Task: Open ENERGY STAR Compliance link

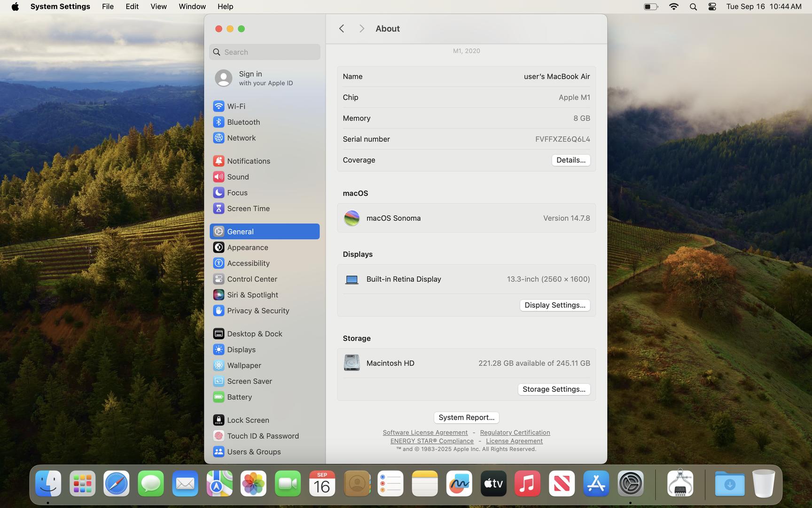Action: click(x=432, y=441)
